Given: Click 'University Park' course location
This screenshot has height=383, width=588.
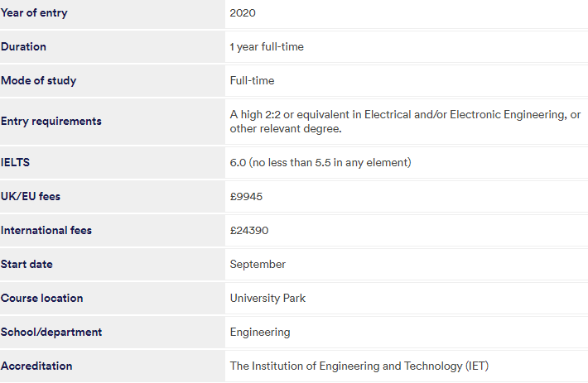Looking at the screenshot, I should pyautogui.click(x=267, y=298).
